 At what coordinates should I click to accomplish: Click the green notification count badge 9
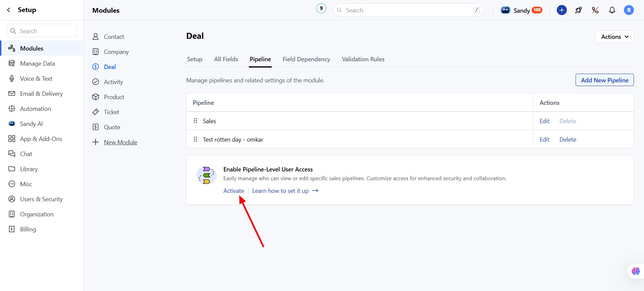coord(321,8)
